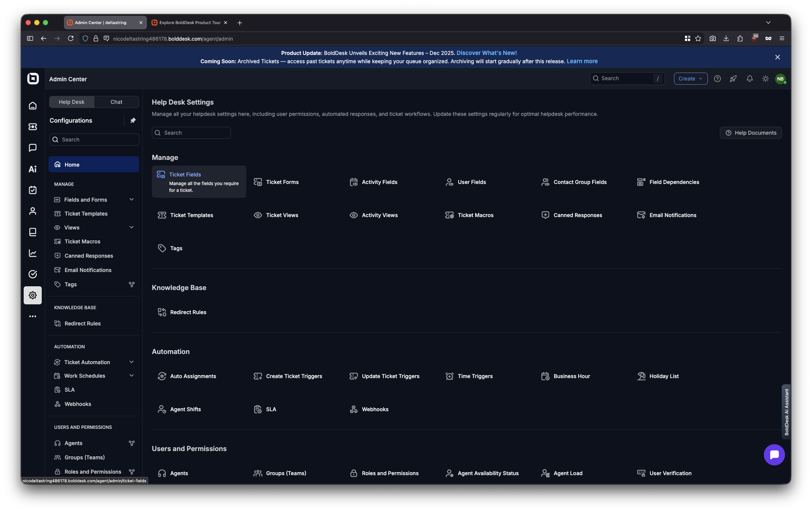Open the chat bubble widget button
Viewport: 812px width, 512px height.
point(774,455)
